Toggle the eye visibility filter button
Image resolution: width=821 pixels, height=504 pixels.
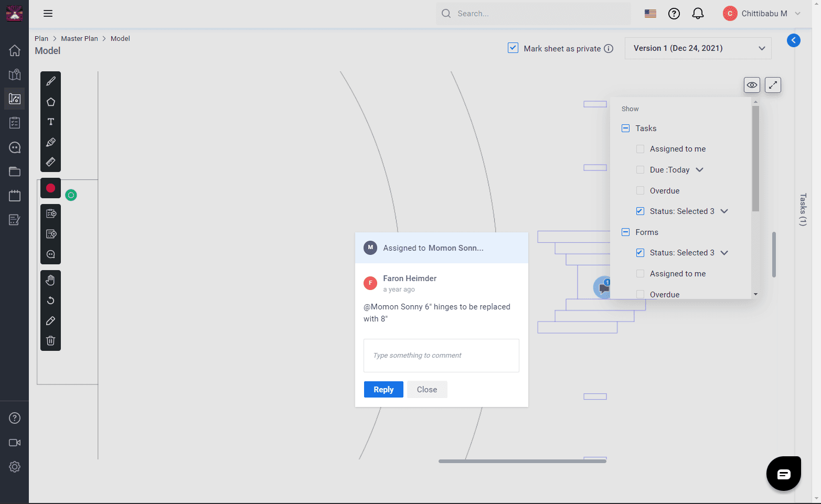coord(752,85)
